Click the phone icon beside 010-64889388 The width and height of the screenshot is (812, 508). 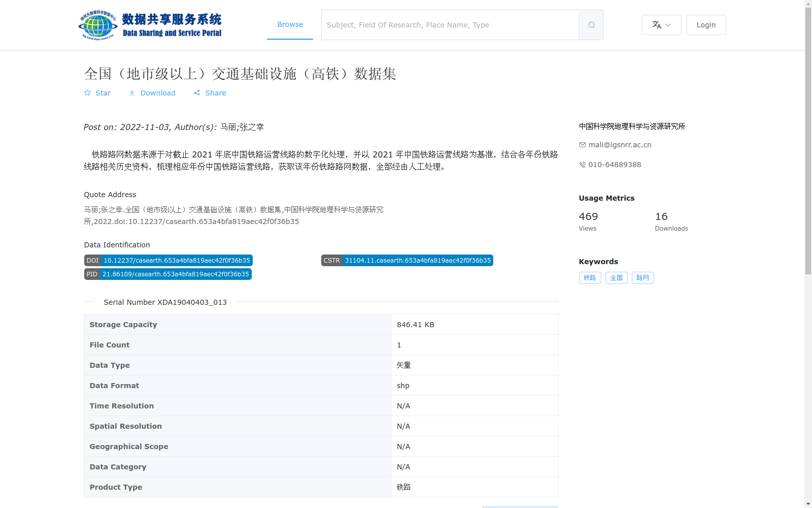(582, 164)
